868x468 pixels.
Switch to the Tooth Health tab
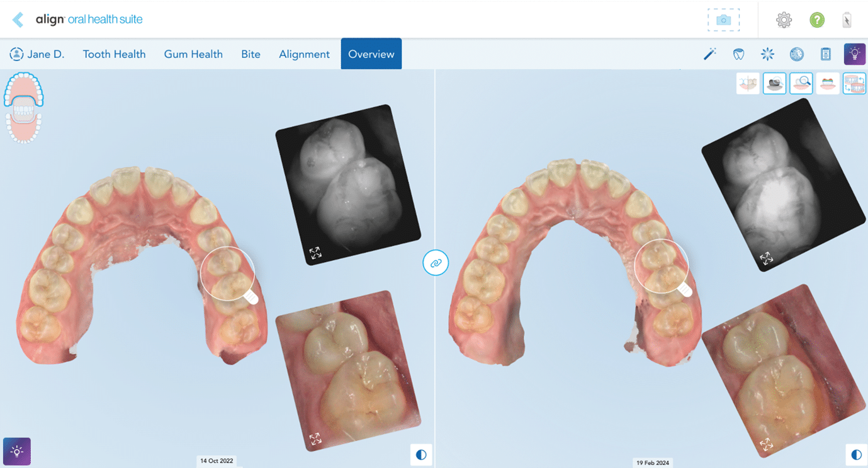(114, 54)
